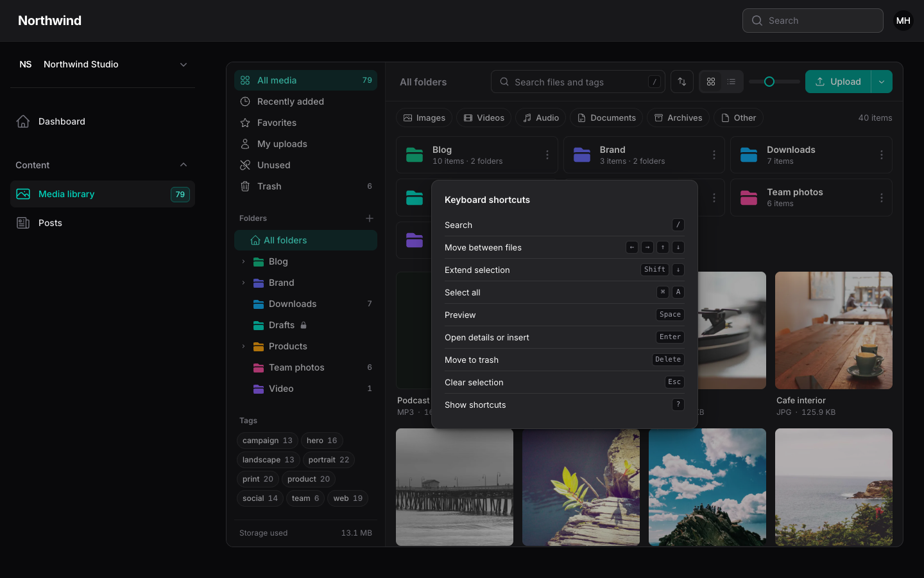Image resolution: width=924 pixels, height=578 pixels.
Task: Open Posts in sidebar
Action: [103, 223]
